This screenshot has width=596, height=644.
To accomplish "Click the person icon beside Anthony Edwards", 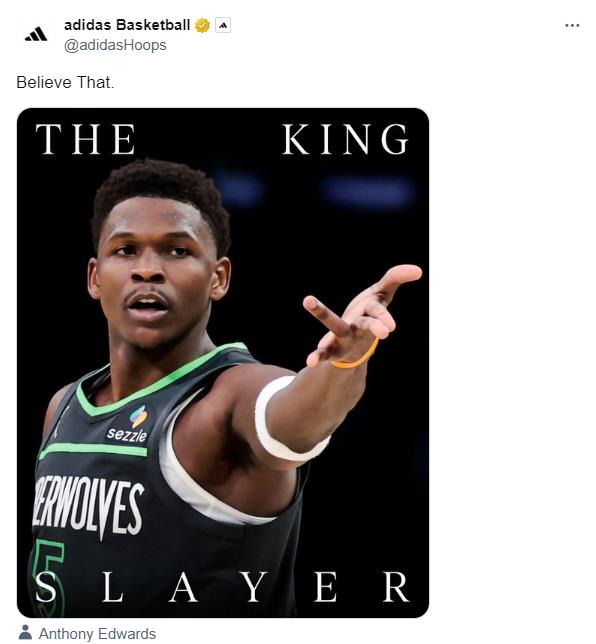I will coord(25,632).
